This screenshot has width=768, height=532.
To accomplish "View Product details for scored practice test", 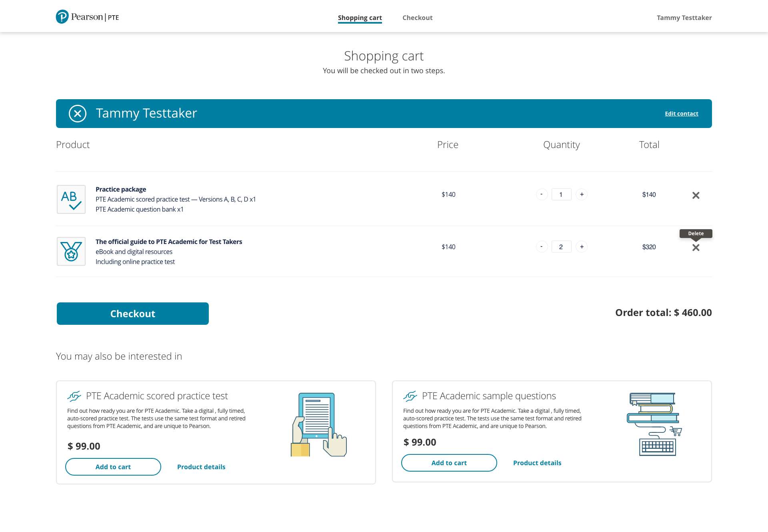I will tap(201, 467).
